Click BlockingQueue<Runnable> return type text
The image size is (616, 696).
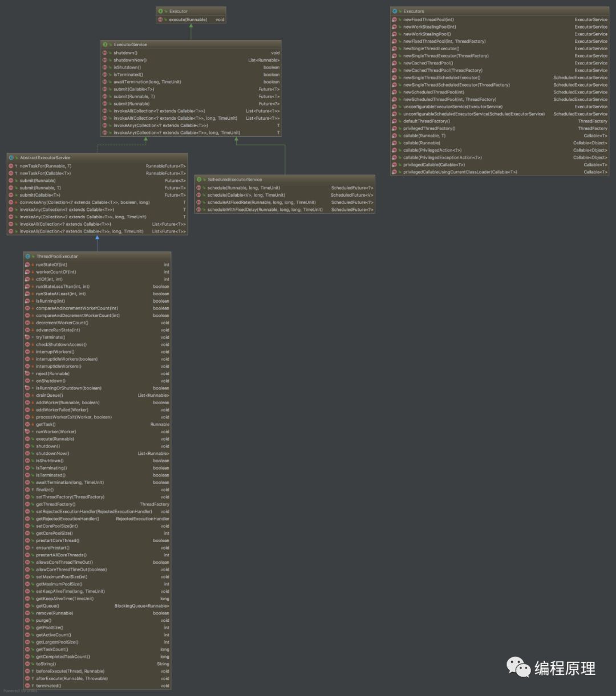(x=142, y=606)
